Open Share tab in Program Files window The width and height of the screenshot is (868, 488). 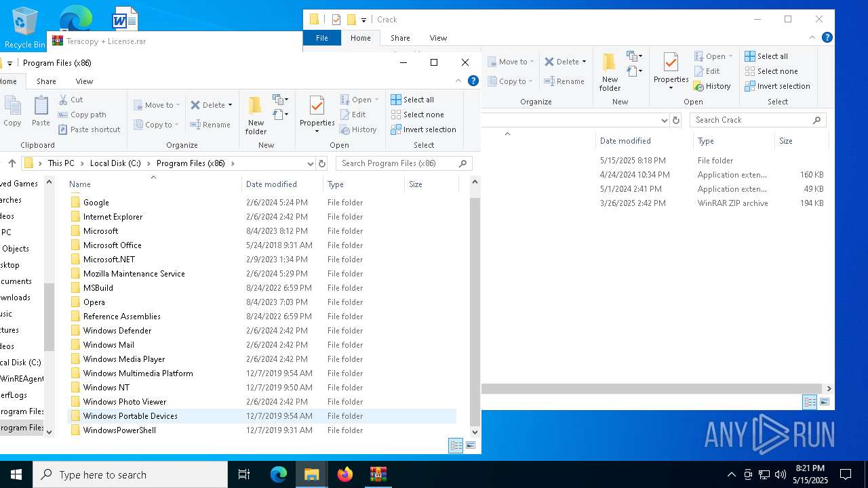[46, 81]
